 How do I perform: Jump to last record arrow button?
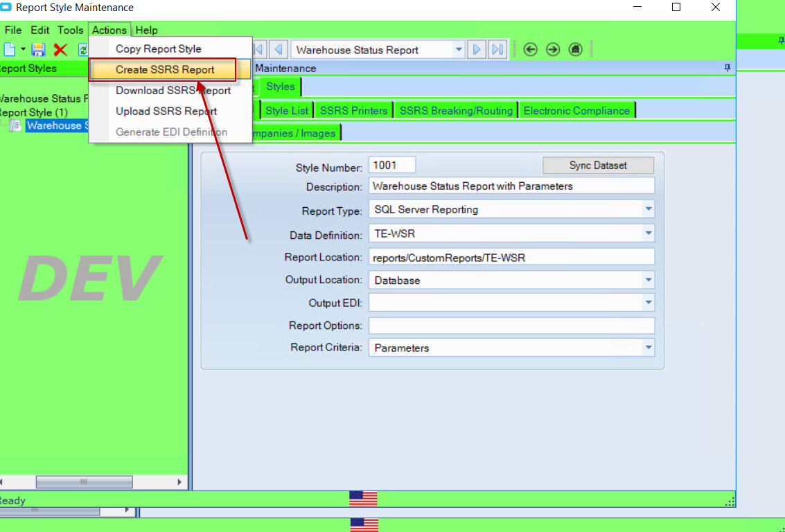click(497, 50)
